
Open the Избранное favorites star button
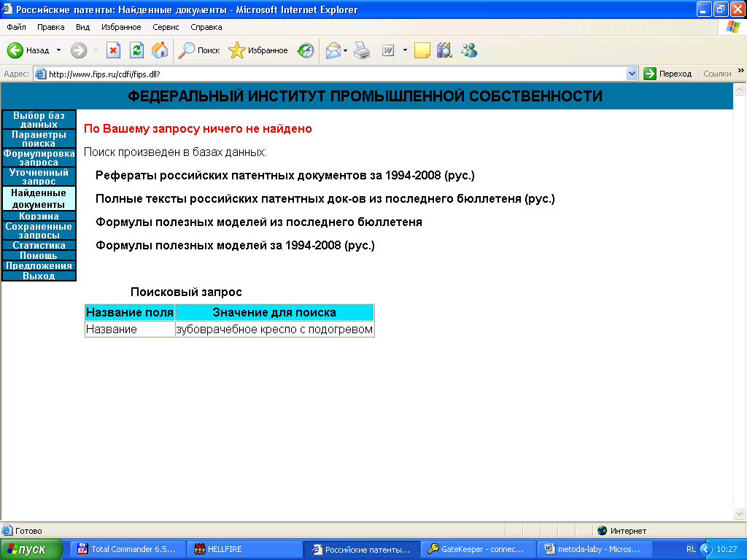point(258,50)
